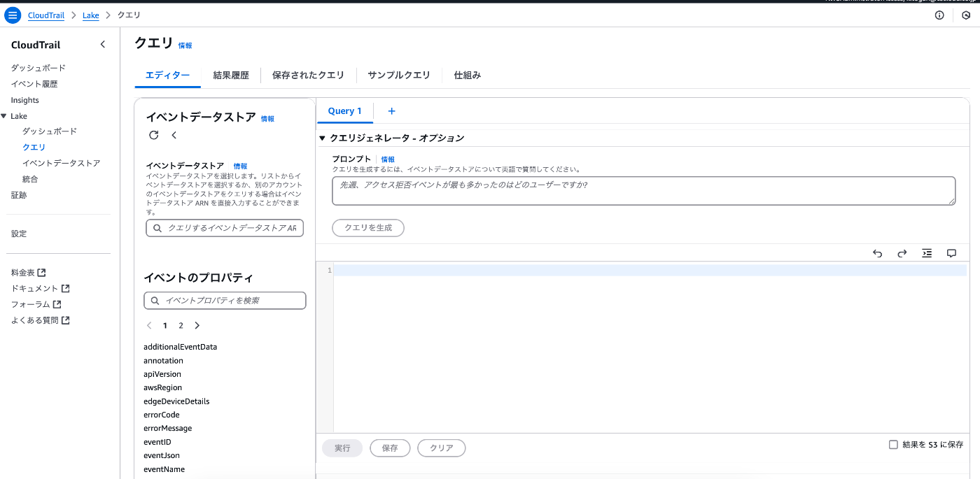This screenshot has width=980, height=479.
Task: Click the クエリを生成 button
Action: [368, 228]
